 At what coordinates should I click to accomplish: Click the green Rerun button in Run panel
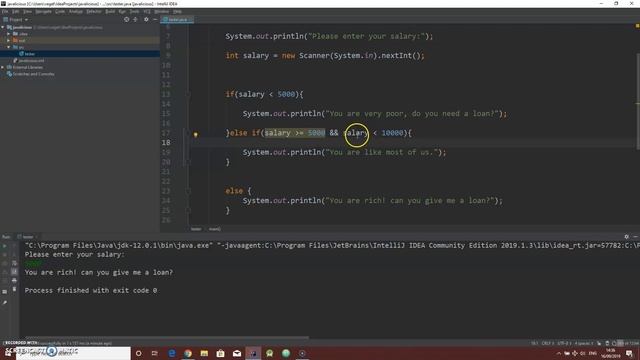coord(5,246)
